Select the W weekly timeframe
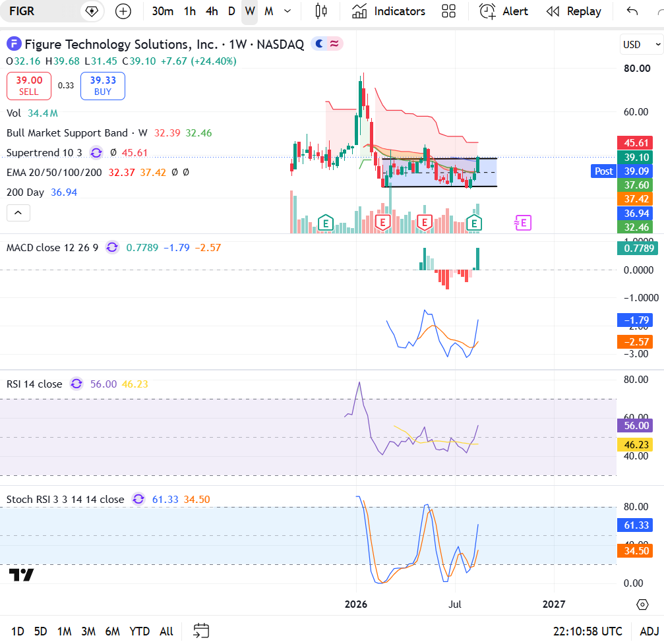664x644 pixels. tap(250, 11)
